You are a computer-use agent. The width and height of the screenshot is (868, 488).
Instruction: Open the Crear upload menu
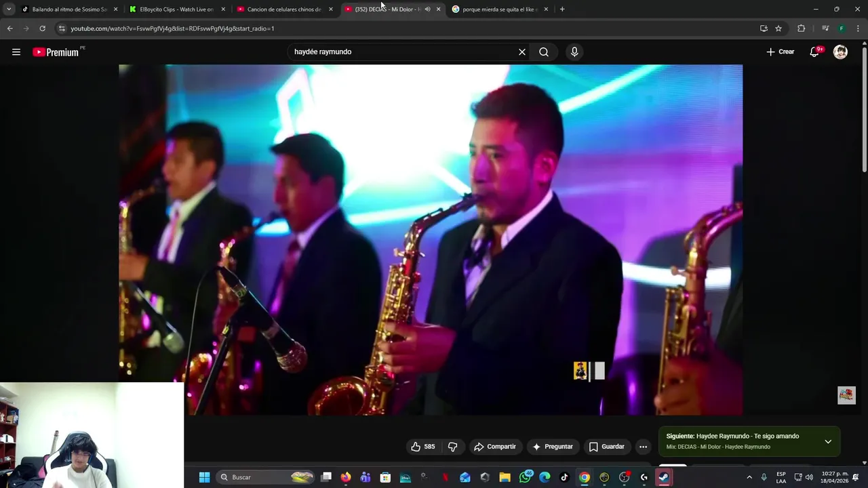click(781, 52)
